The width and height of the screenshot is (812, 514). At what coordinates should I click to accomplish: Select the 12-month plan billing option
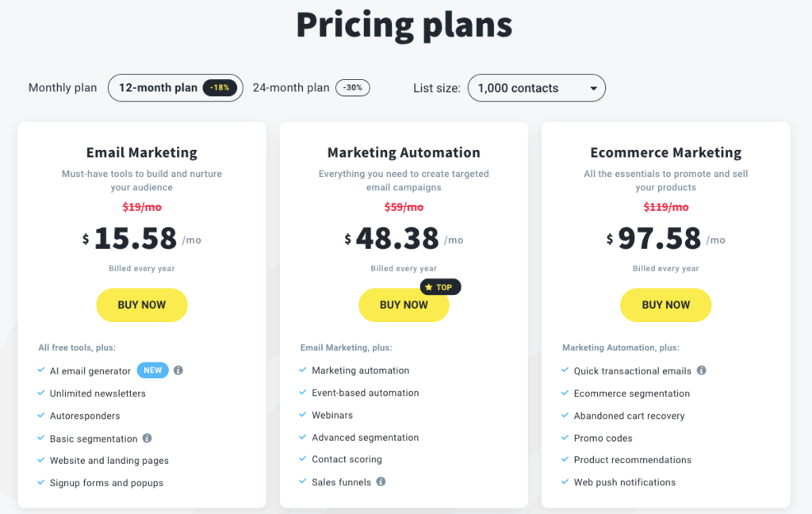[159, 88]
